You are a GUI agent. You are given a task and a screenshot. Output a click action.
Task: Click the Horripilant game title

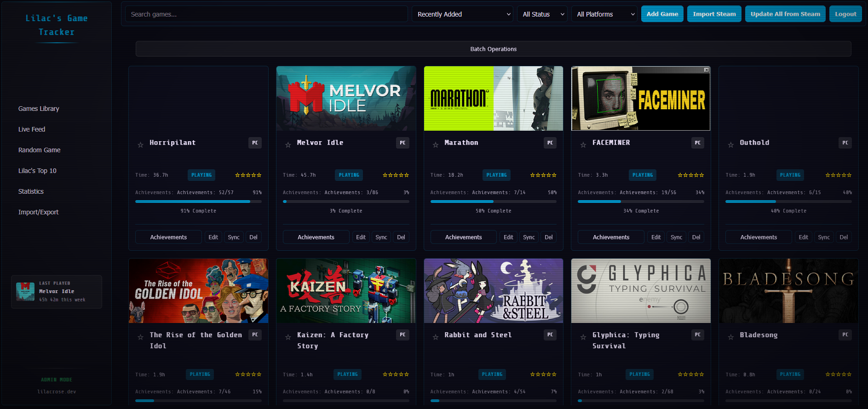point(172,143)
